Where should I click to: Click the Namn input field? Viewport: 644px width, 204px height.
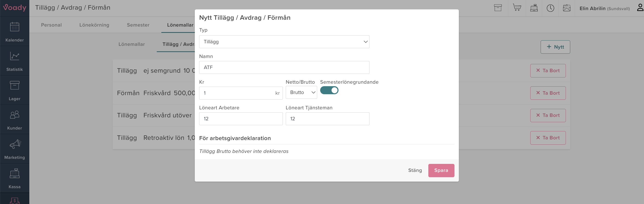pos(284,67)
